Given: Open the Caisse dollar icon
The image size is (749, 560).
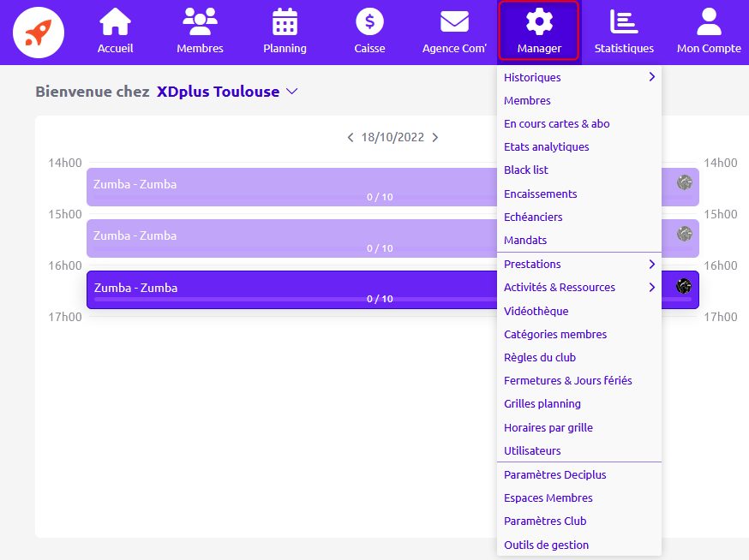Looking at the screenshot, I should coord(369,22).
